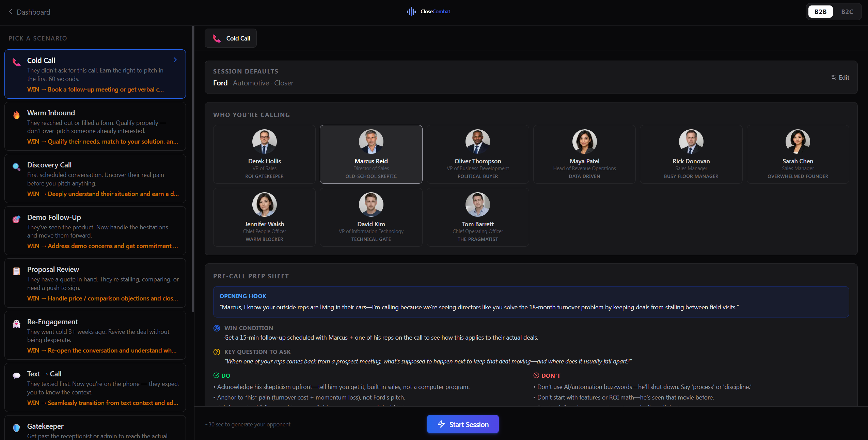Choose the Demo Follow-Up scenario title
Image resolution: width=868 pixels, height=440 pixels.
click(54, 217)
